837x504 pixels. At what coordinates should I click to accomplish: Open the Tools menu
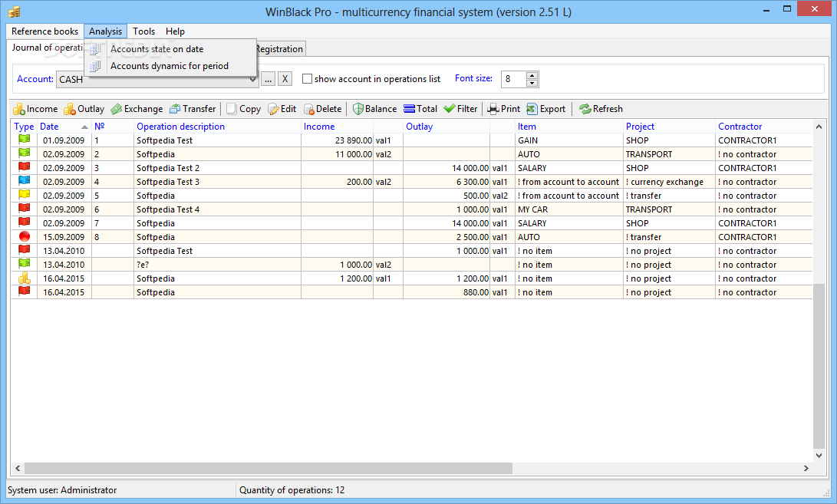(143, 31)
